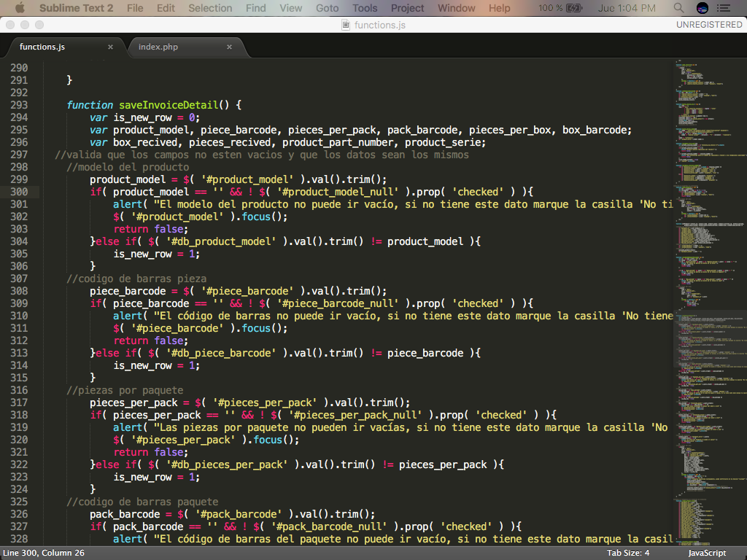Close the functions.js tab
This screenshot has height=560, width=747.
pos(111,47)
